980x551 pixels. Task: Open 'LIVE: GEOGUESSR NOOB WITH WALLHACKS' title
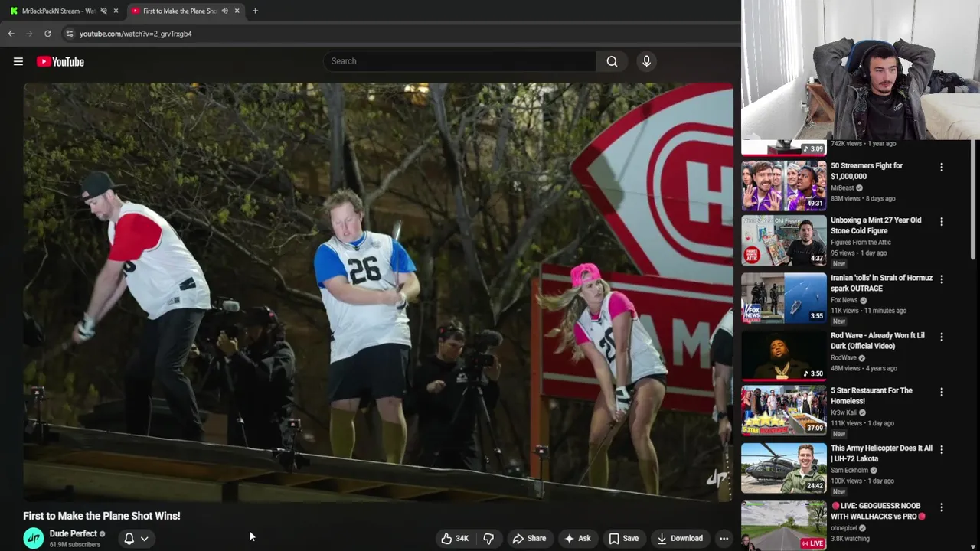879,510
